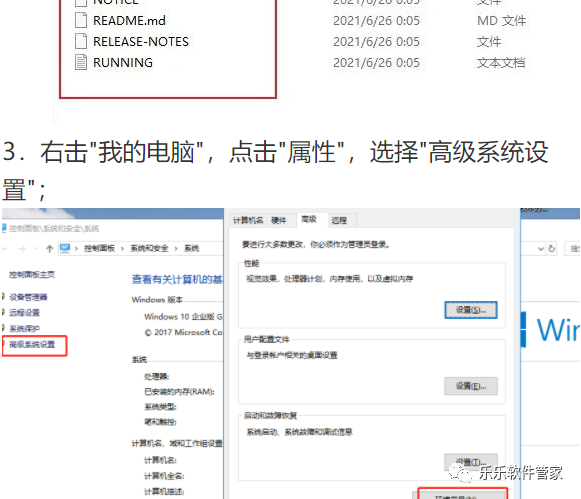581x499 pixels.
Task: Click 笔和触控: label
Action: (160, 422)
